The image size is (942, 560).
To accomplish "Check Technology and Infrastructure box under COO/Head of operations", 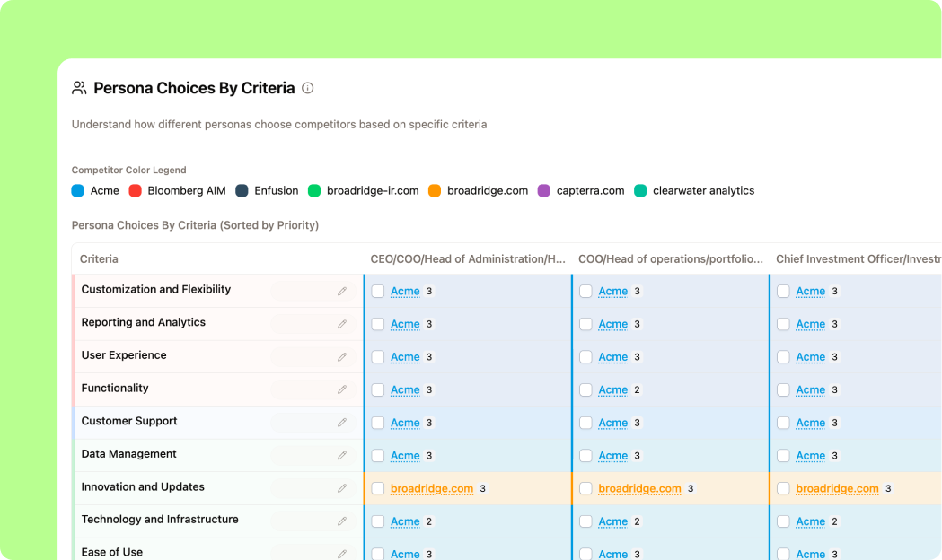I will click(x=585, y=521).
